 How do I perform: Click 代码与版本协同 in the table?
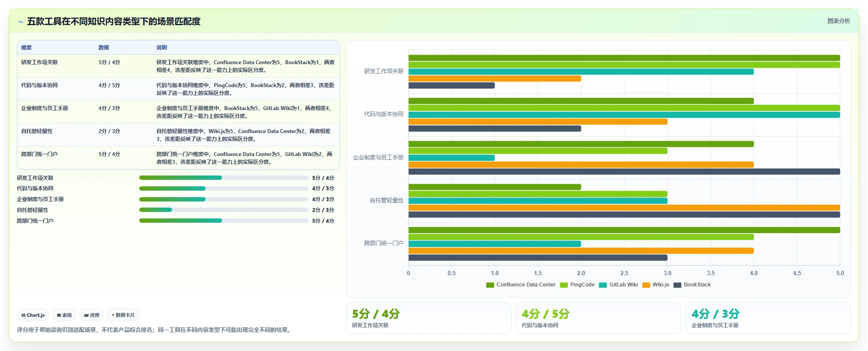39,85
